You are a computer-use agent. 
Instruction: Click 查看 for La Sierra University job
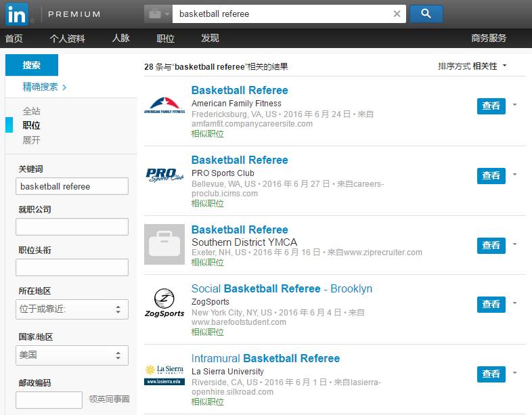491,374
